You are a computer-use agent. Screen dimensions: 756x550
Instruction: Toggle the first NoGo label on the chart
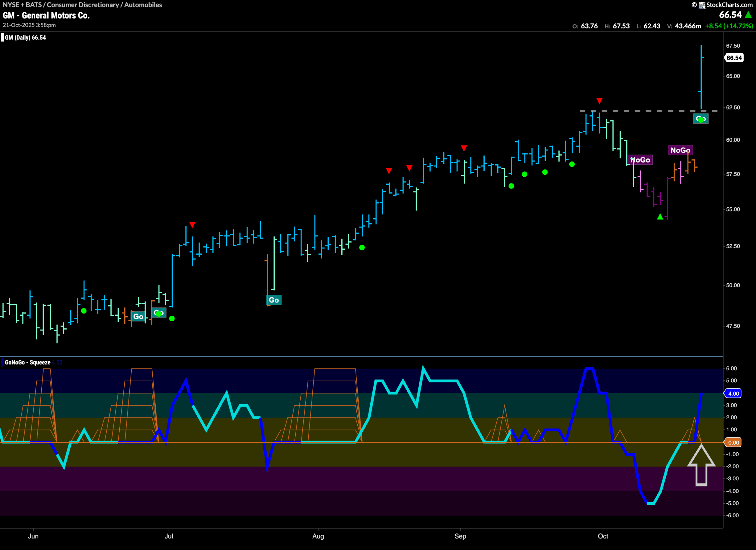tap(640, 160)
